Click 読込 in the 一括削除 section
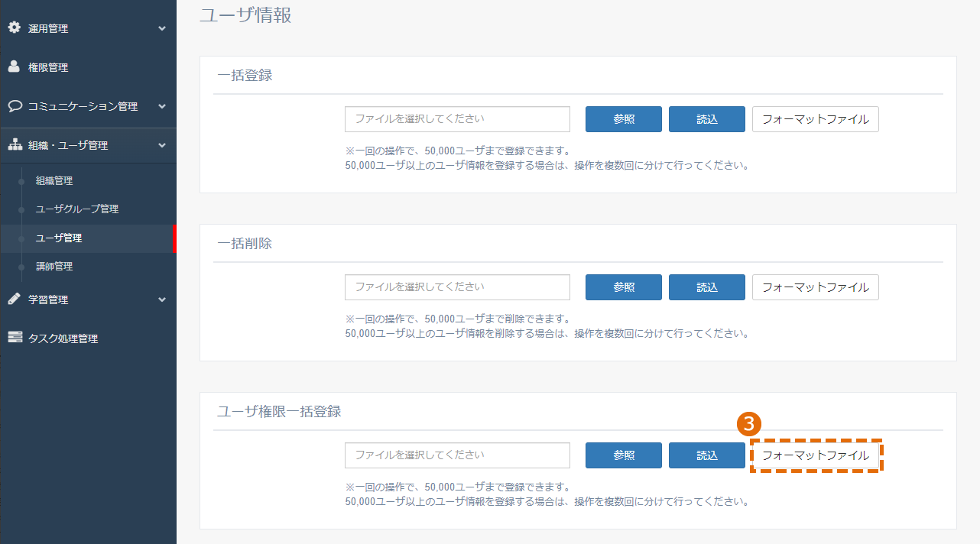Screen dimensions: 980x544 tap(707, 287)
